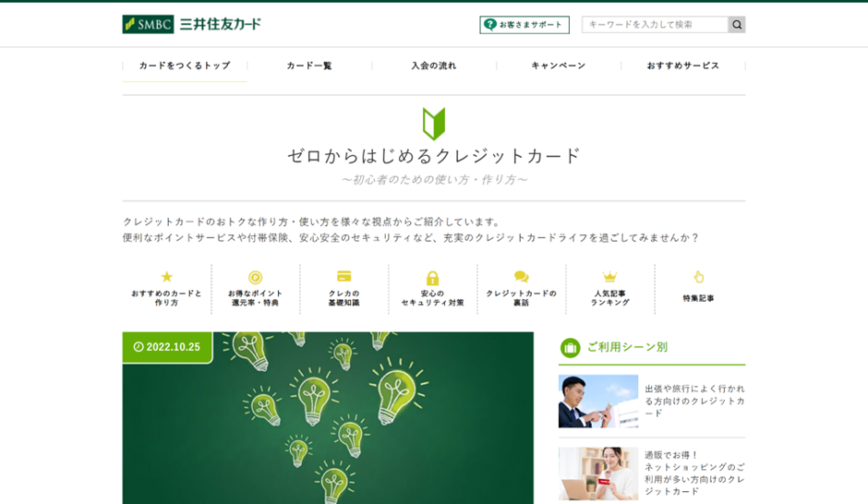Image resolution: width=868 pixels, height=504 pixels.
Task: Click the pointing hand icon 特集記事
Action: (x=698, y=277)
